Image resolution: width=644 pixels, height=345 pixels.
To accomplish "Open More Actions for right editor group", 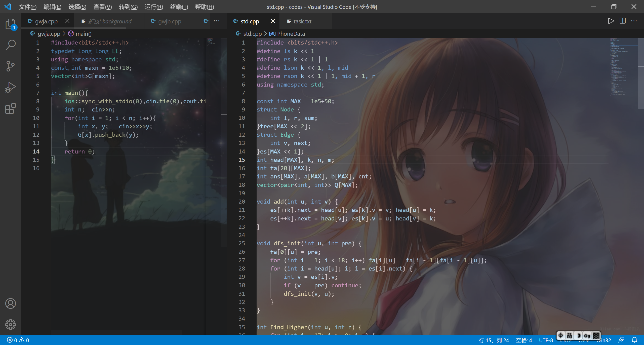I will [634, 21].
